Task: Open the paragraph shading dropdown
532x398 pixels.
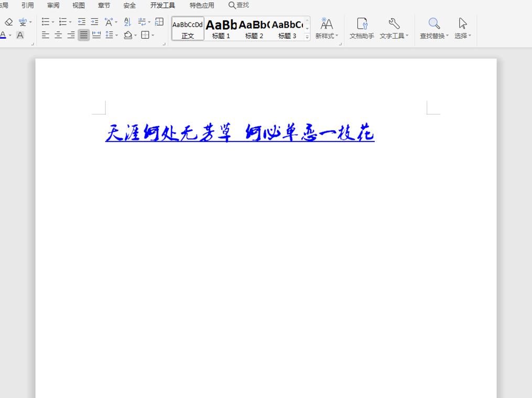Action: [136, 35]
